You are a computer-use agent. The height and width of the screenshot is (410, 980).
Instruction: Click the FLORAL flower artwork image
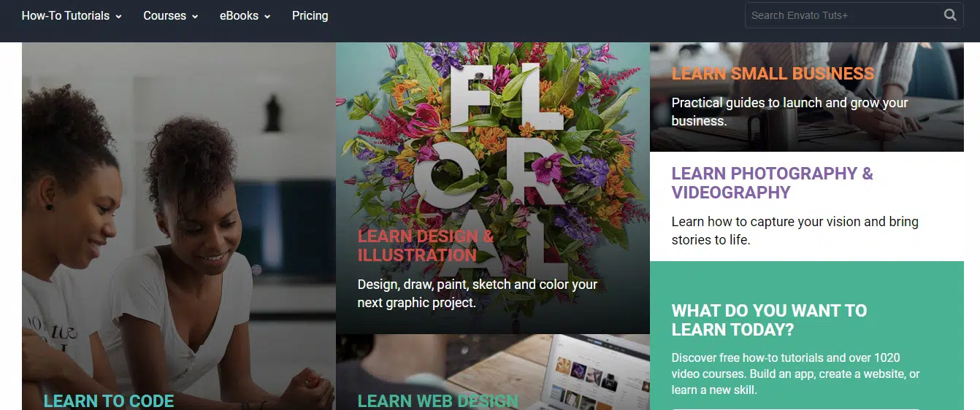[x=493, y=146]
